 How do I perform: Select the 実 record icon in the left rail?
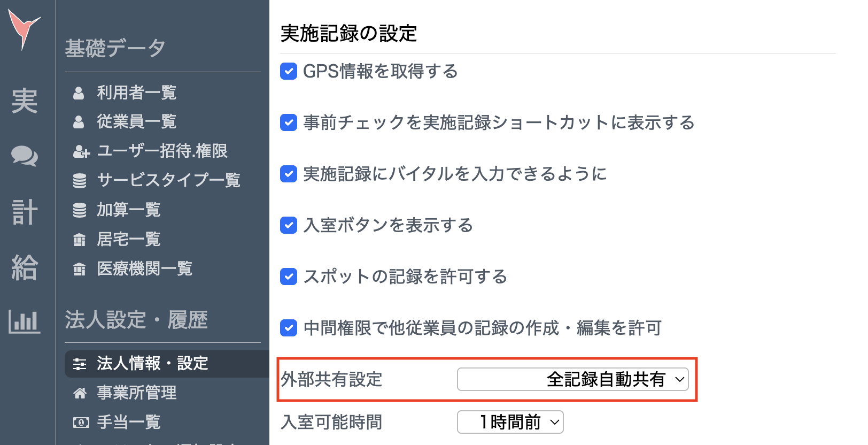tap(26, 102)
